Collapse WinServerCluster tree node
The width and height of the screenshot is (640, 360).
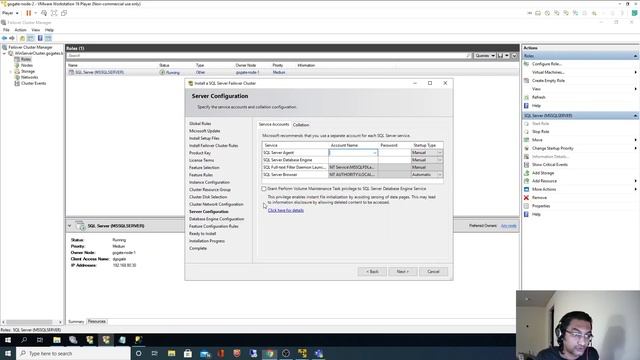4,53
